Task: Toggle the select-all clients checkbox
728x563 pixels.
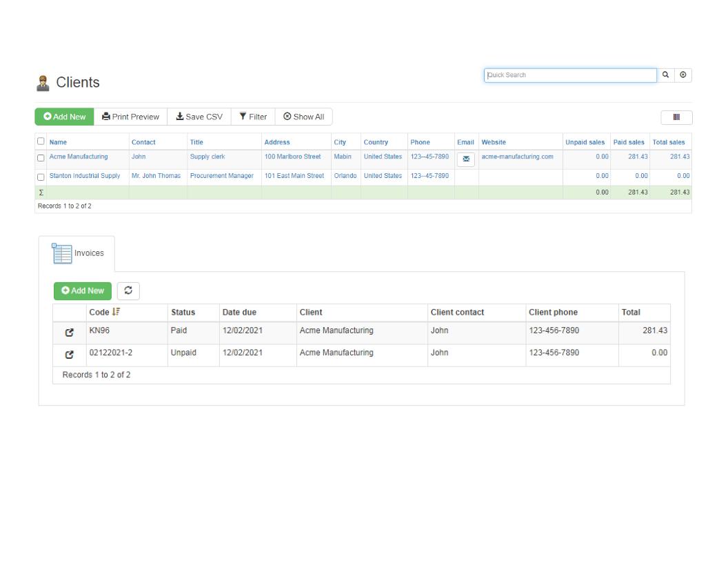Action: click(41, 141)
